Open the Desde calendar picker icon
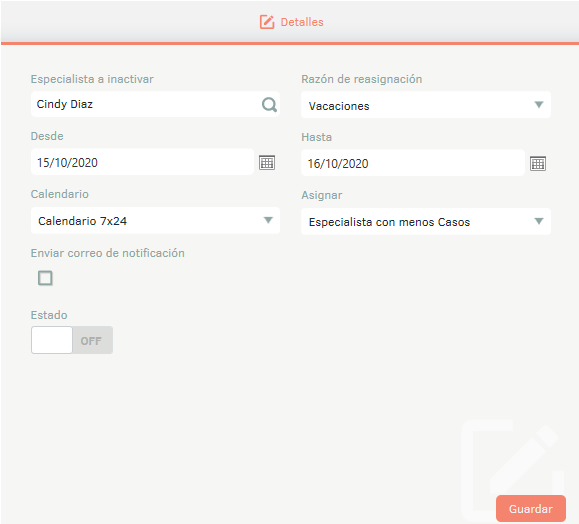Screen dimensions: 579x524 click(x=267, y=162)
